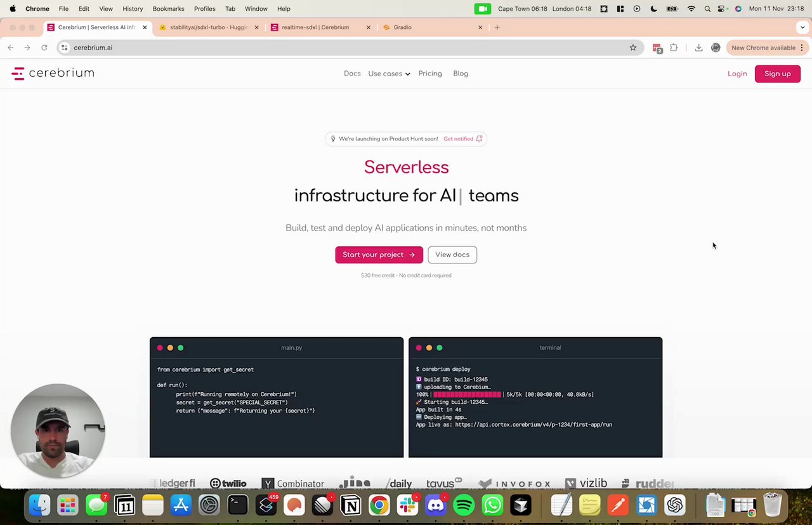View site information icon in address bar

64,48
